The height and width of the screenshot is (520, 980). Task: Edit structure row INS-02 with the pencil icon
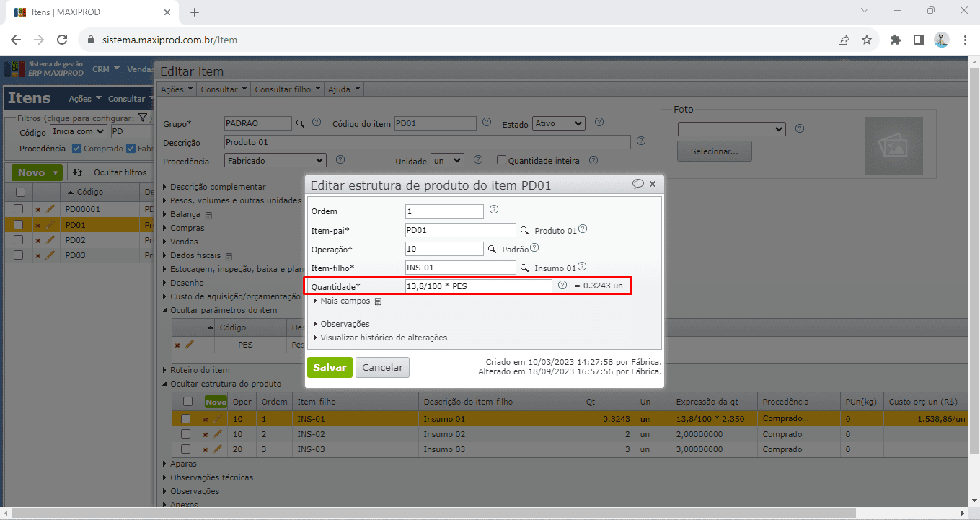pyautogui.click(x=217, y=434)
